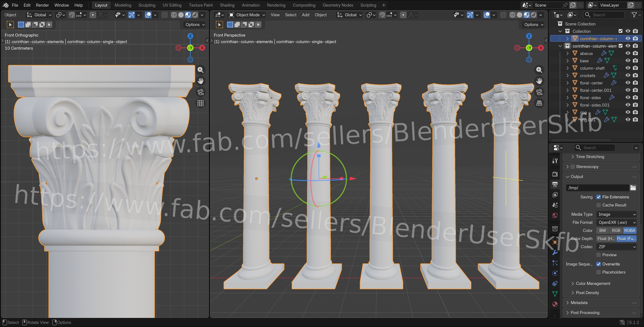The image size is (644, 327).
Task: Hide column-shaft object in viewport
Action: tap(628, 68)
